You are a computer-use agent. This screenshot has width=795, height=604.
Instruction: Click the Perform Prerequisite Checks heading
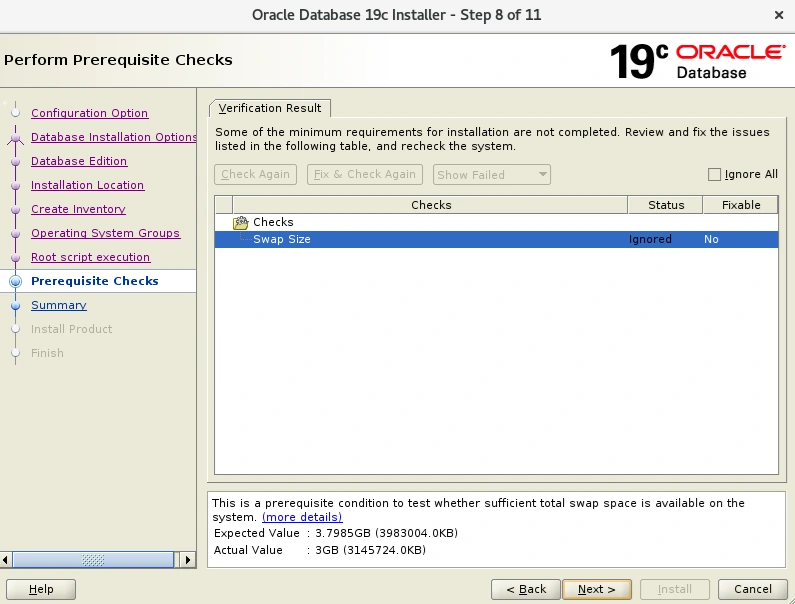click(x=118, y=60)
